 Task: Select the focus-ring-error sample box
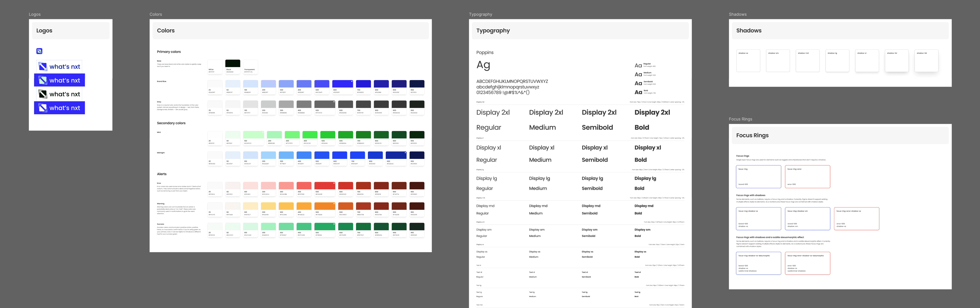click(x=808, y=176)
